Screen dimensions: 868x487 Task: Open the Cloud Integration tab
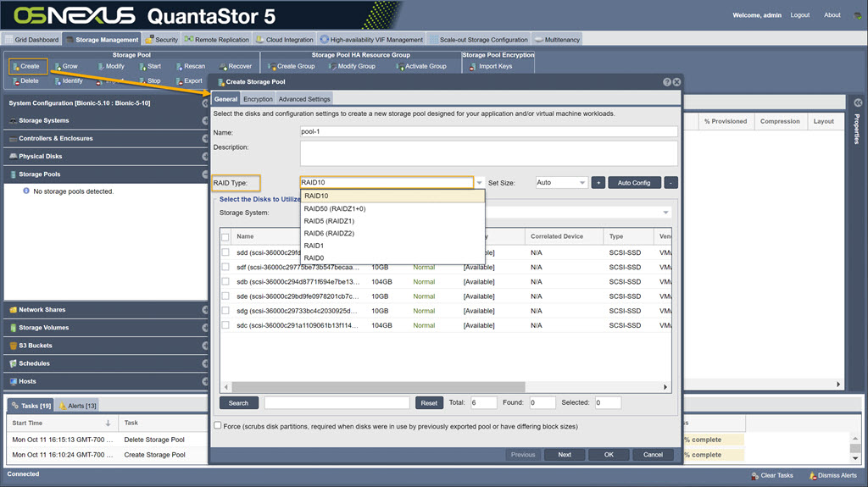[x=285, y=40]
